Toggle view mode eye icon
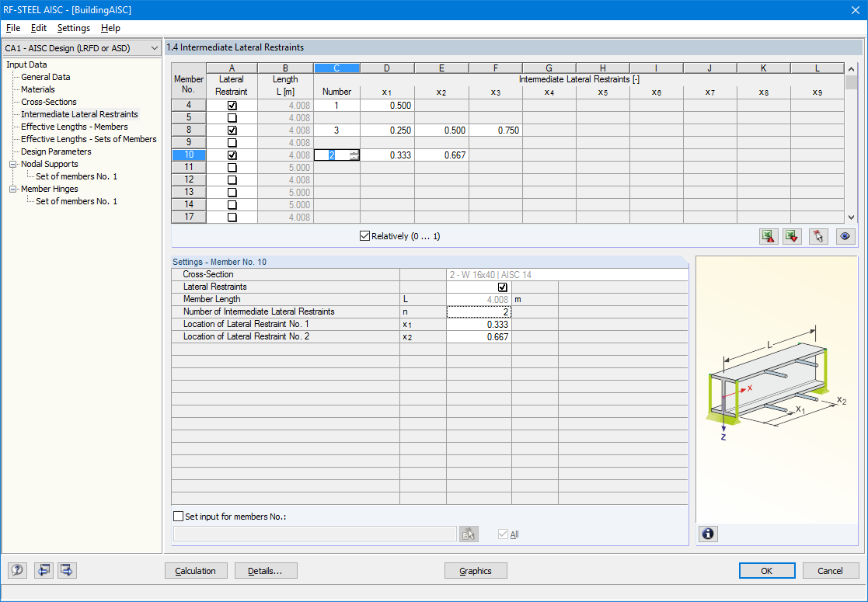The image size is (868, 602). tap(845, 236)
